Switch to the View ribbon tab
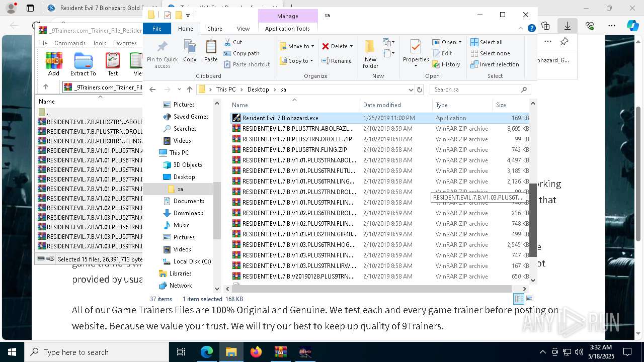 [243, 29]
